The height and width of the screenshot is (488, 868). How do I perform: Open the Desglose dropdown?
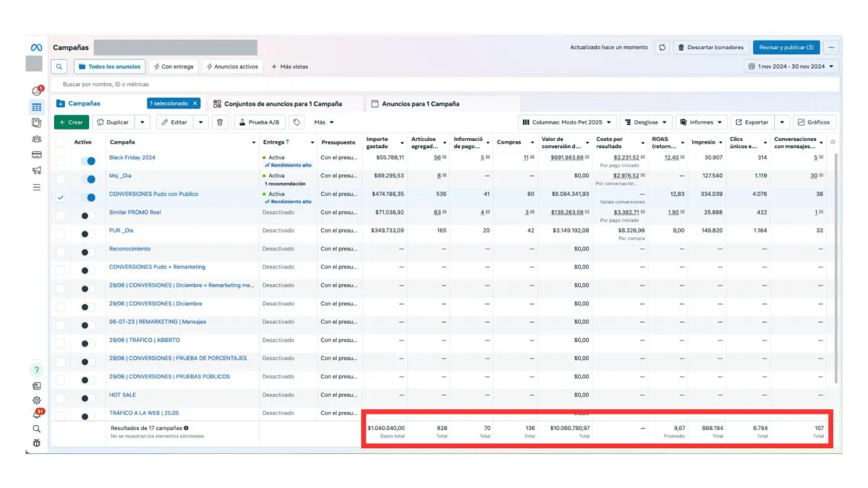click(x=646, y=122)
